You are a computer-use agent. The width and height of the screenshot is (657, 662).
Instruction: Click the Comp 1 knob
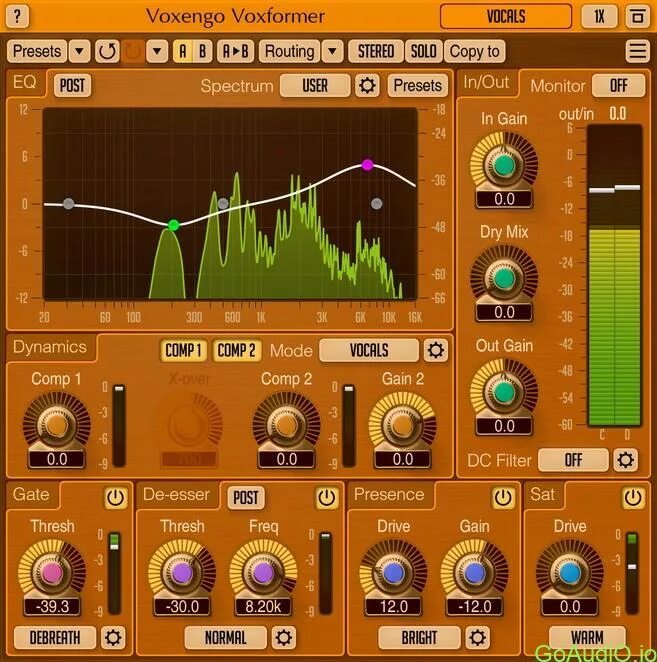[x=57, y=425]
